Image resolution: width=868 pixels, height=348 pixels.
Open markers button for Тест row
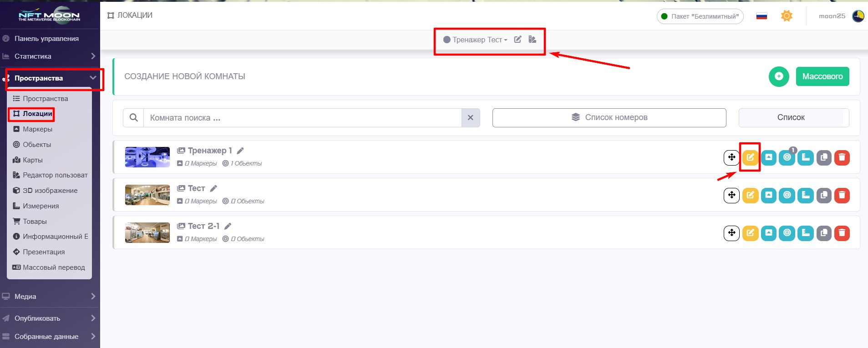769,195
